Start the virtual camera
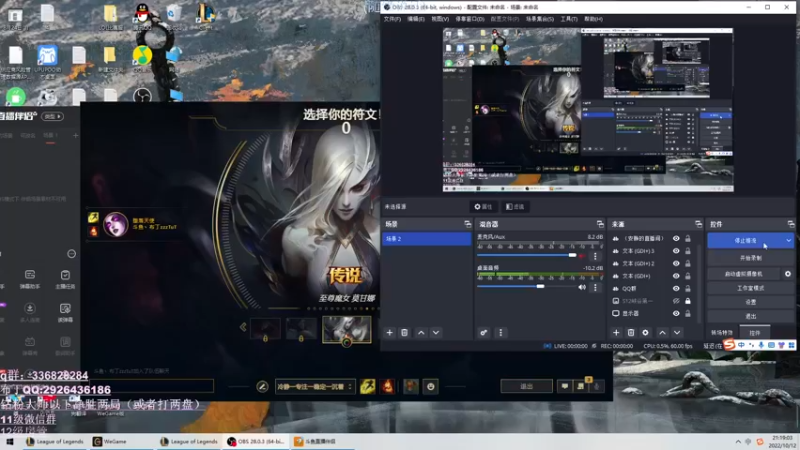This screenshot has width=800, height=450. click(x=744, y=274)
